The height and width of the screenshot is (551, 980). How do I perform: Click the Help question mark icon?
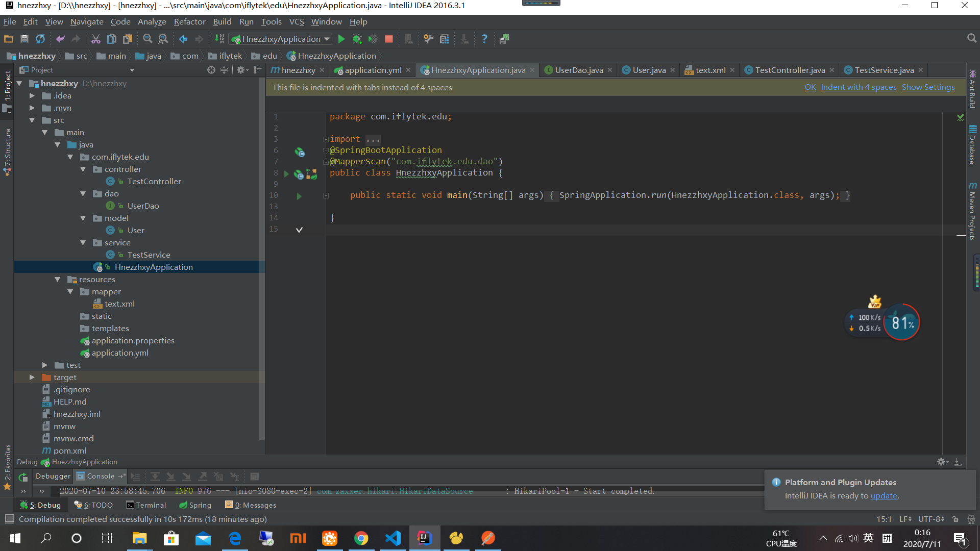click(484, 39)
